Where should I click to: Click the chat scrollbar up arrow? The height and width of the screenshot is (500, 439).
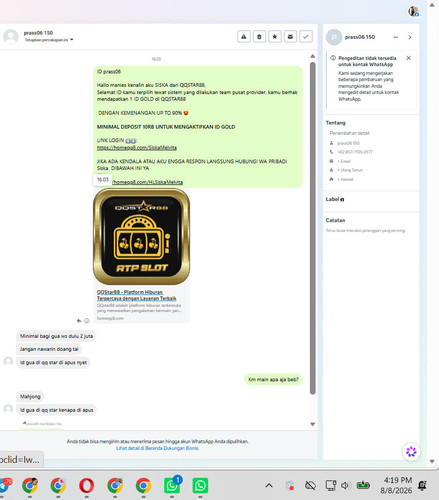[x=312, y=56]
